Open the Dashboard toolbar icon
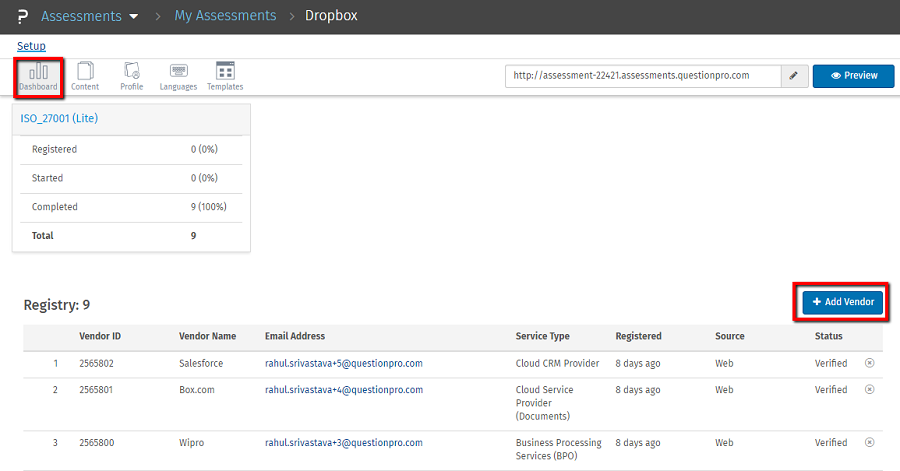 click(x=38, y=77)
